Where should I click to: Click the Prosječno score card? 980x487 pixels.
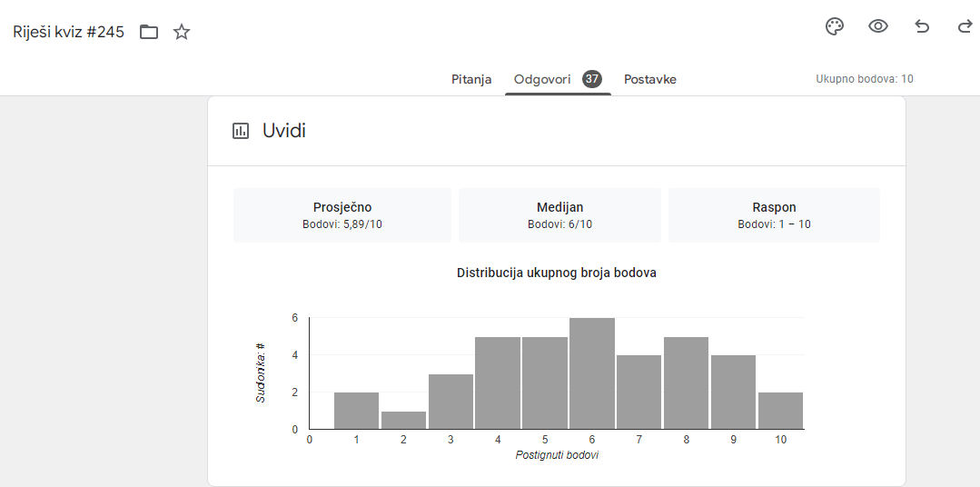point(342,215)
